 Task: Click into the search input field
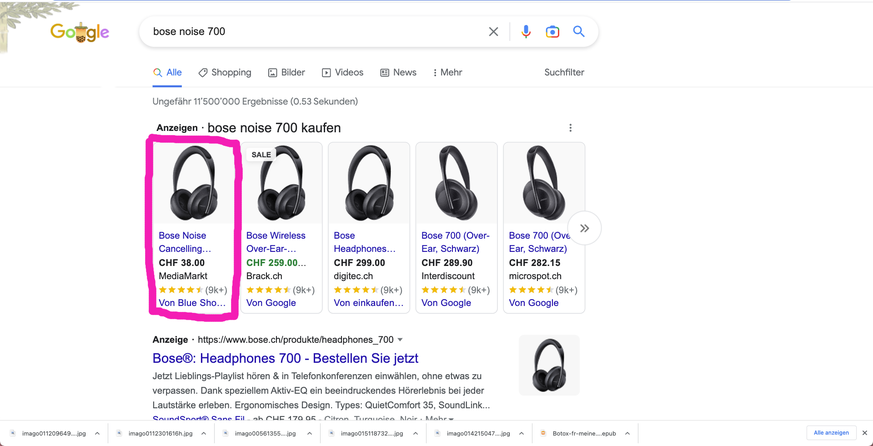pos(310,32)
